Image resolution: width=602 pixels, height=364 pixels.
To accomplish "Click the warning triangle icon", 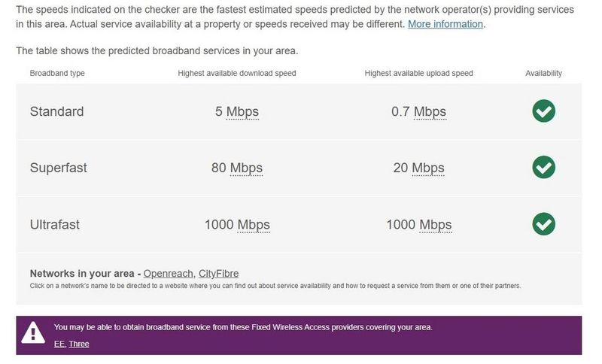I will pyautogui.click(x=32, y=334).
